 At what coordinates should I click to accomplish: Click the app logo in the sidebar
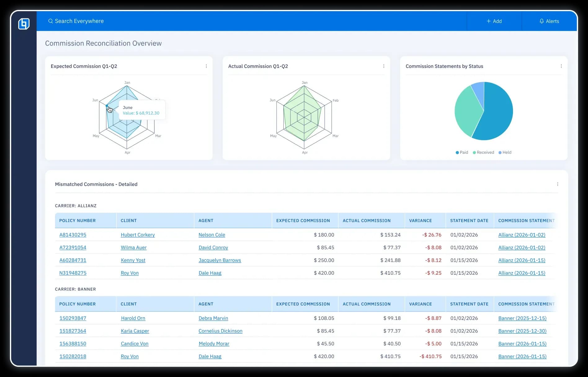tap(24, 24)
